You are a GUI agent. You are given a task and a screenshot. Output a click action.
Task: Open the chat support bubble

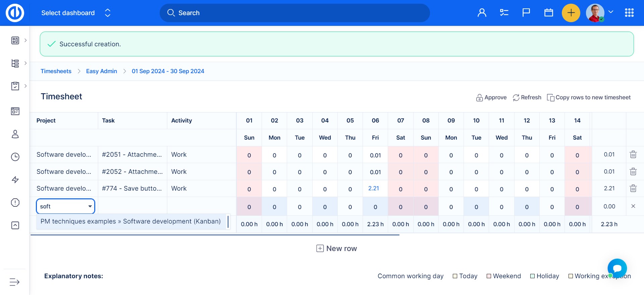tap(617, 268)
